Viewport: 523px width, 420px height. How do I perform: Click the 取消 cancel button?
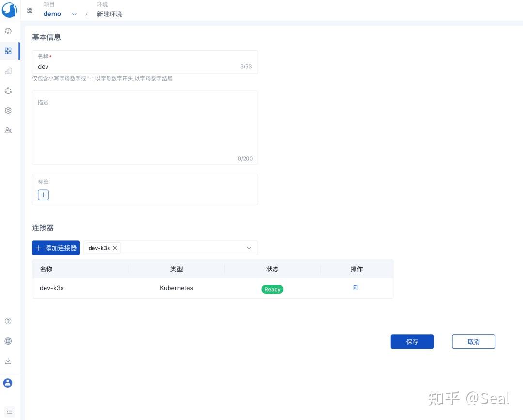(473, 341)
